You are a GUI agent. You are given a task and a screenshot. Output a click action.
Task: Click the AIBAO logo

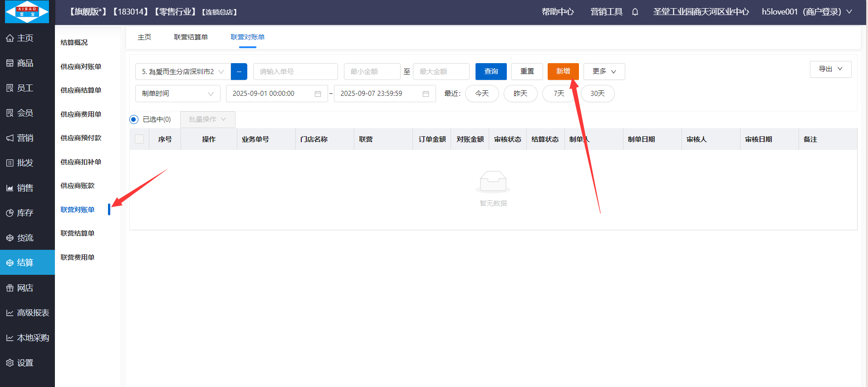(27, 12)
